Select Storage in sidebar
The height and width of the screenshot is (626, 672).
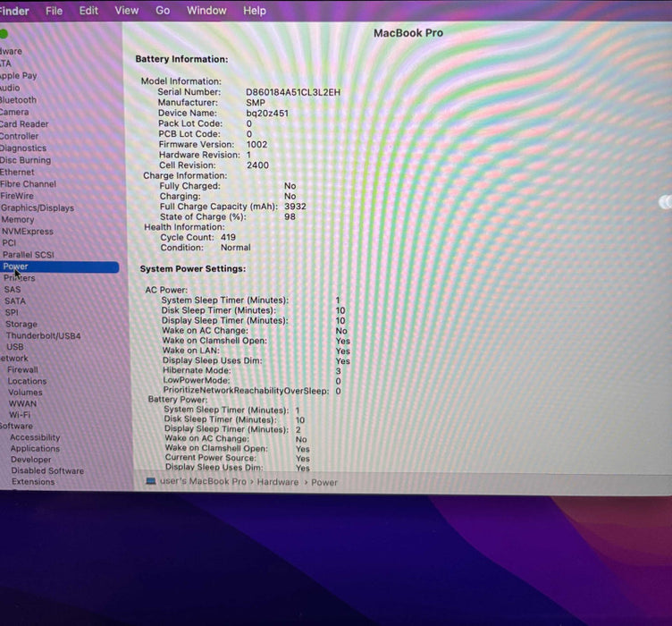tap(21, 324)
